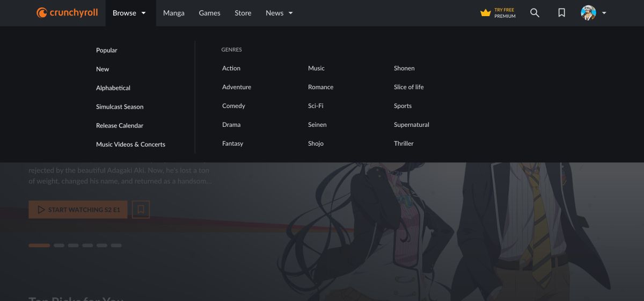Image resolution: width=644 pixels, height=301 pixels.
Task: Select New in Browse menu
Action: coord(103,69)
